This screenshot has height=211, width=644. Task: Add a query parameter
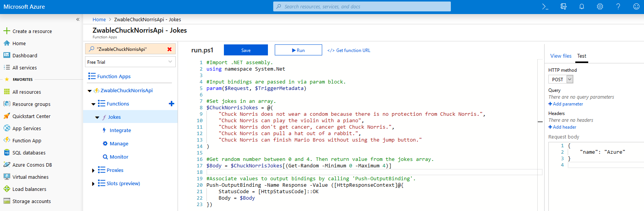point(565,104)
